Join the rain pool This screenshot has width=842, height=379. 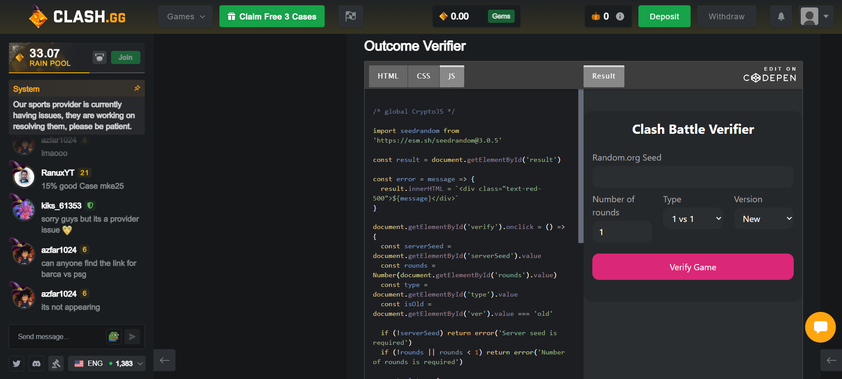coord(126,57)
